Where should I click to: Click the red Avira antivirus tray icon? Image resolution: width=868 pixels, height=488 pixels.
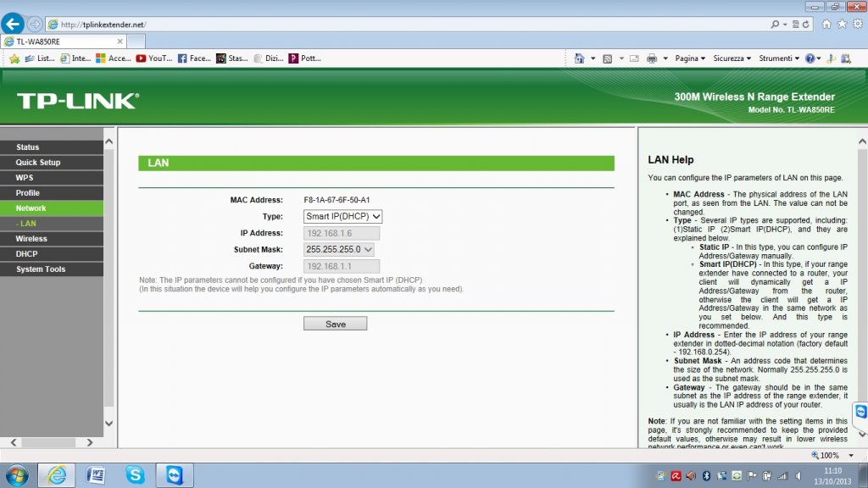(676, 476)
